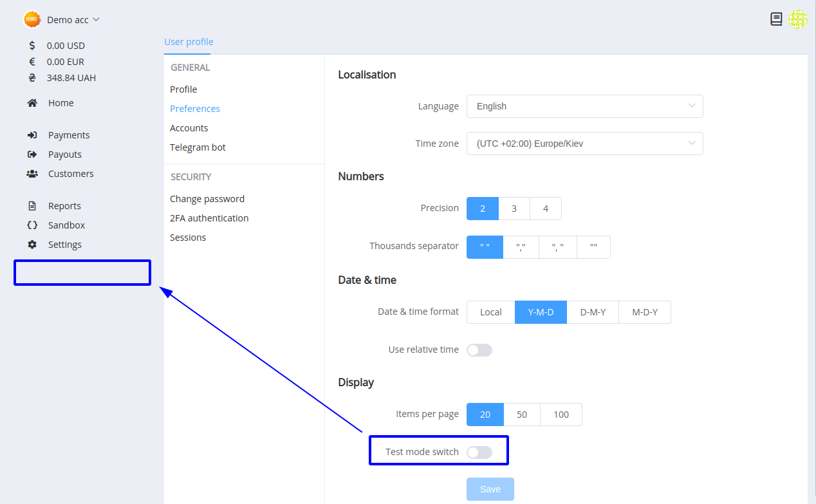The width and height of the screenshot is (816, 504).
Task: Enable the Use relative time toggle
Action: click(x=479, y=350)
